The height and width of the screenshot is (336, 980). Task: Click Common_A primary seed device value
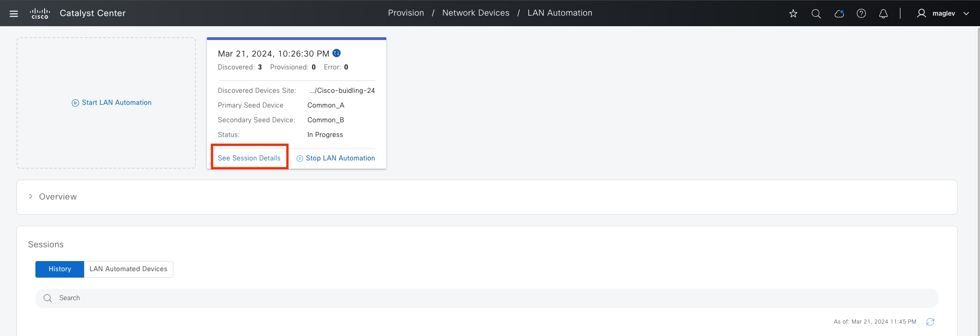[x=326, y=105]
